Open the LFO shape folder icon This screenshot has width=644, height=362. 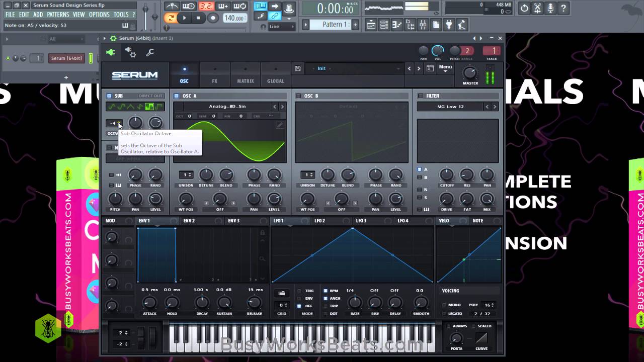tap(282, 293)
